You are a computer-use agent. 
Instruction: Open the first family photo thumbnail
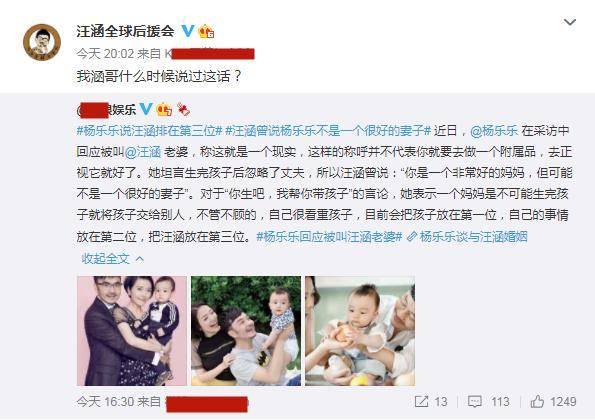tap(132, 331)
